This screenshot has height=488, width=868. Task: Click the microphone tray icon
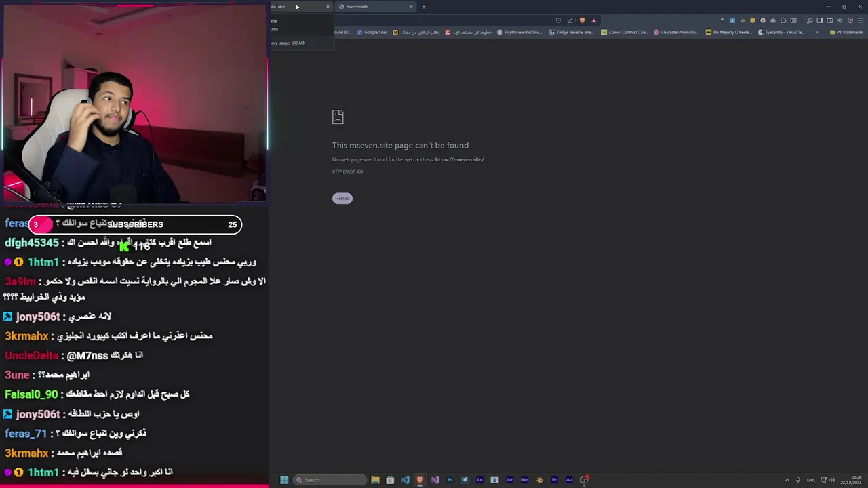click(x=798, y=480)
